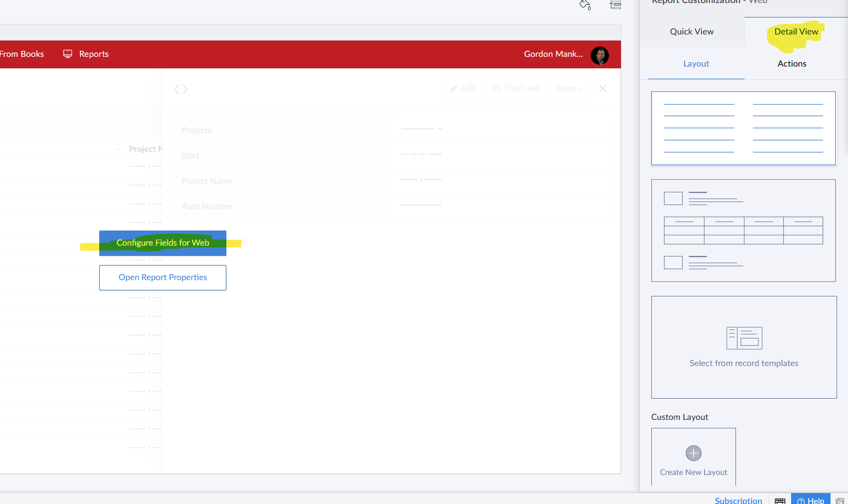Screen dimensions: 848x504
Task: Open the sort/reorder fields icon at top
Action: [x=615, y=5]
